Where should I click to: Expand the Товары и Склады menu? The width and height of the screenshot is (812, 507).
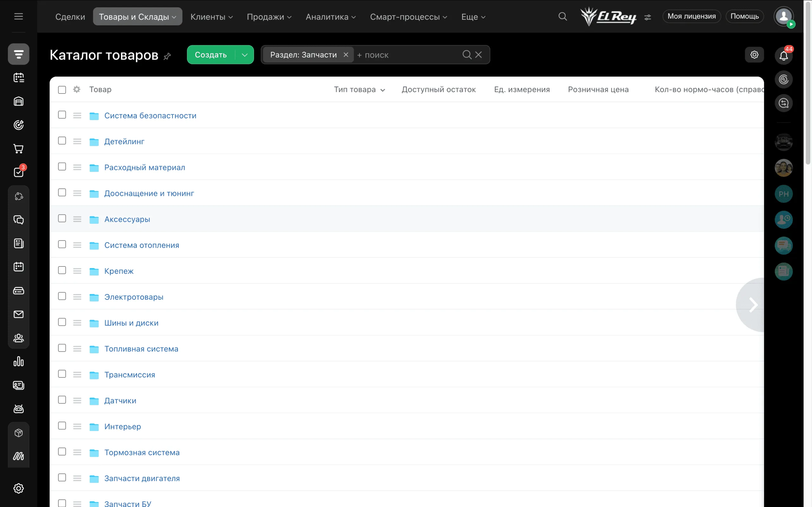tap(138, 16)
